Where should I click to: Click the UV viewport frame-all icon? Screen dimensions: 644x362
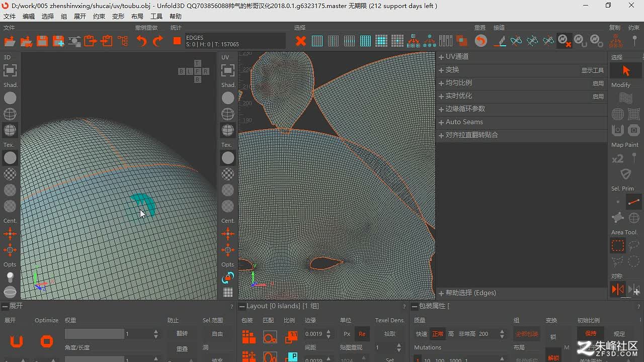pyautogui.click(x=228, y=70)
